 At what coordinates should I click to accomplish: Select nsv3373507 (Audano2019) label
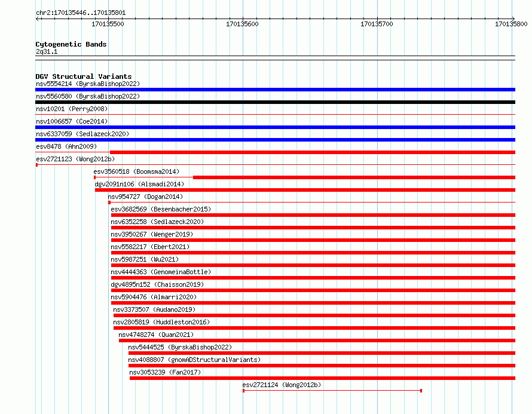click(x=154, y=309)
